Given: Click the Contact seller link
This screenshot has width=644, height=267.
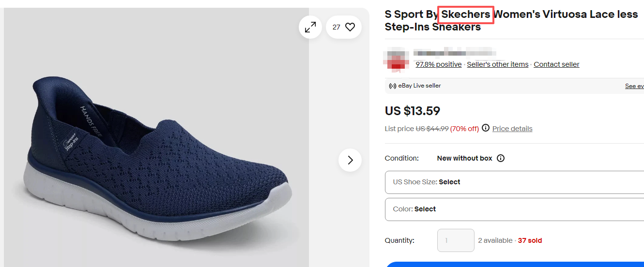Looking at the screenshot, I should tap(556, 64).
